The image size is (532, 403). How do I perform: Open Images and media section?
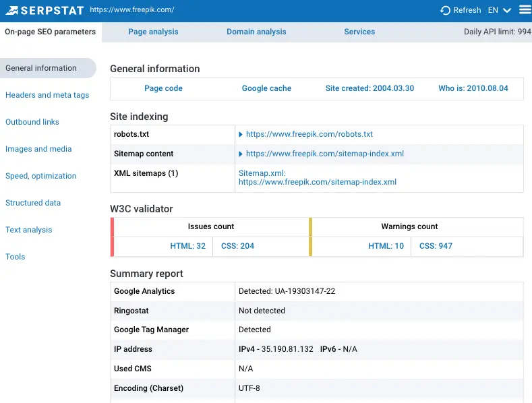coord(38,149)
